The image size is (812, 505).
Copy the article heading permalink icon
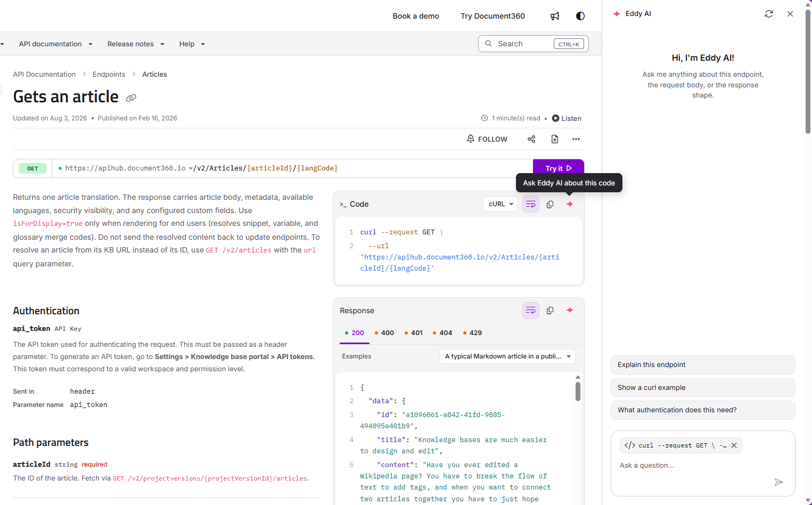[131, 98]
